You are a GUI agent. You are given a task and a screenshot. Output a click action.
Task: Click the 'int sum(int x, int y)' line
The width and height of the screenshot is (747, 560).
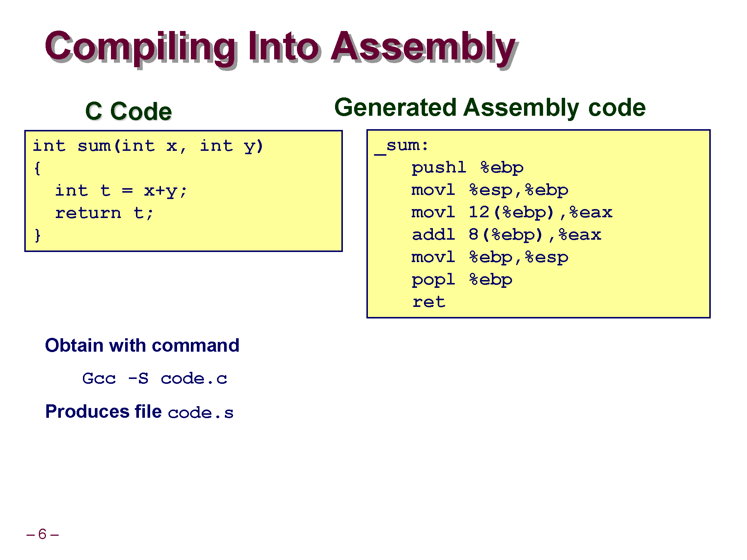(148, 146)
